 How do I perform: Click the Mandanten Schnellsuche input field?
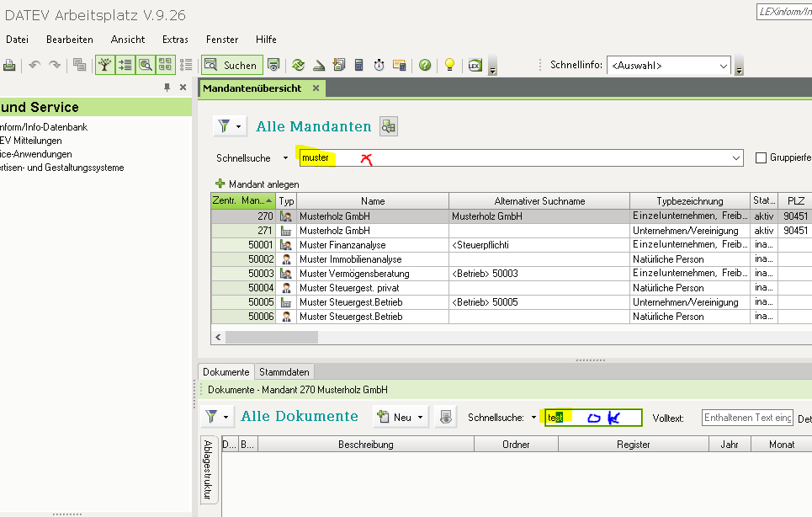[521, 158]
